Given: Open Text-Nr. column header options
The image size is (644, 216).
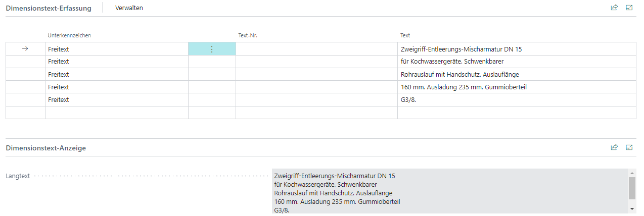Looking at the screenshot, I should click(248, 35).
